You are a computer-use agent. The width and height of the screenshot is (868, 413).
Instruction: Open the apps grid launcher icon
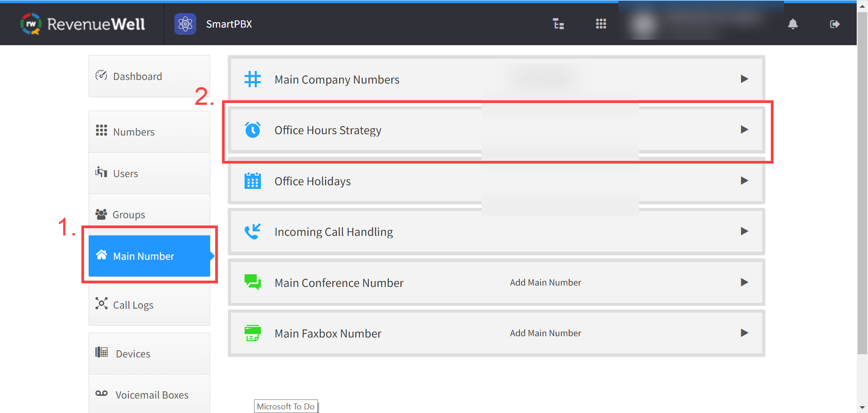click(601, 24)
